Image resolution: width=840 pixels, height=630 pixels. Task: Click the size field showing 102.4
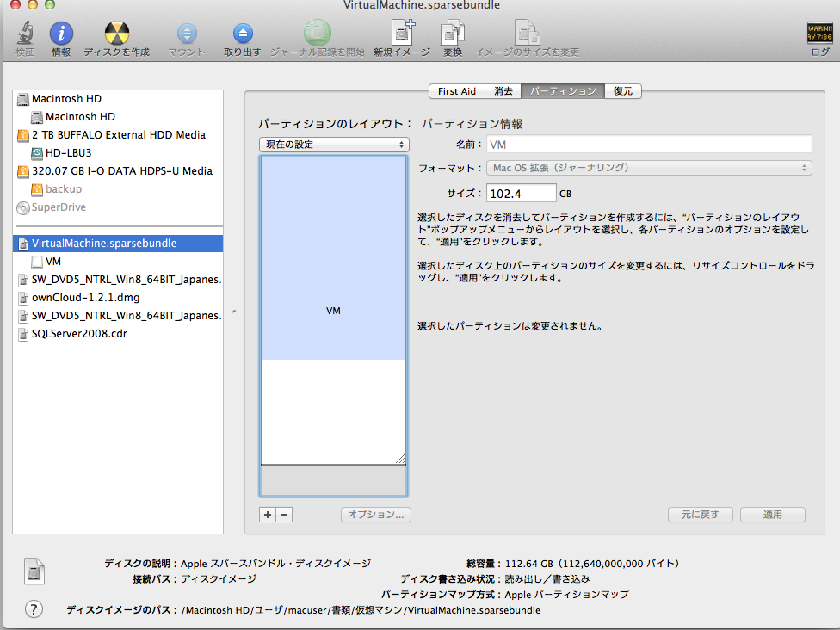[522, 194]
